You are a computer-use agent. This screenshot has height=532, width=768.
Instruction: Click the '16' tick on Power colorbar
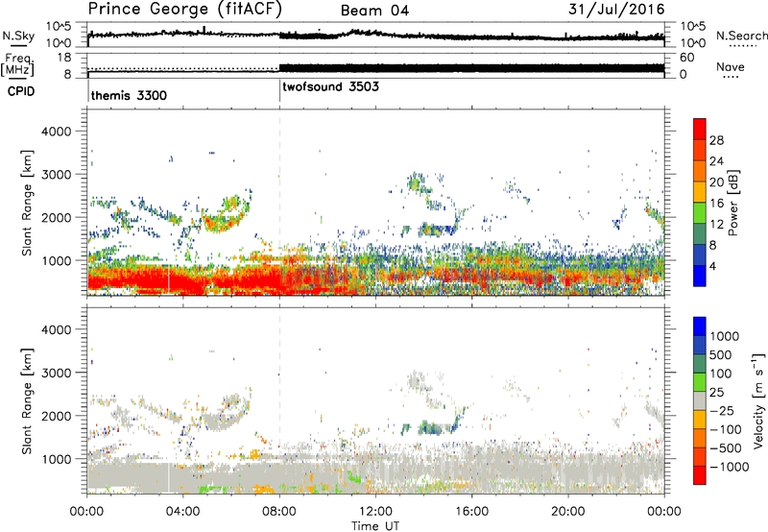(716, 204)
